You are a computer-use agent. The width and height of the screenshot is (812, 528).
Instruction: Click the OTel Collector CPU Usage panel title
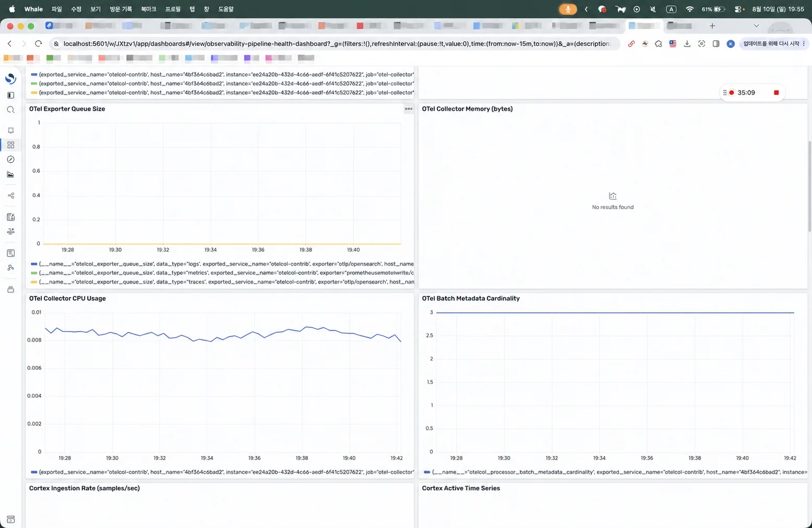[x=67, y=298]
